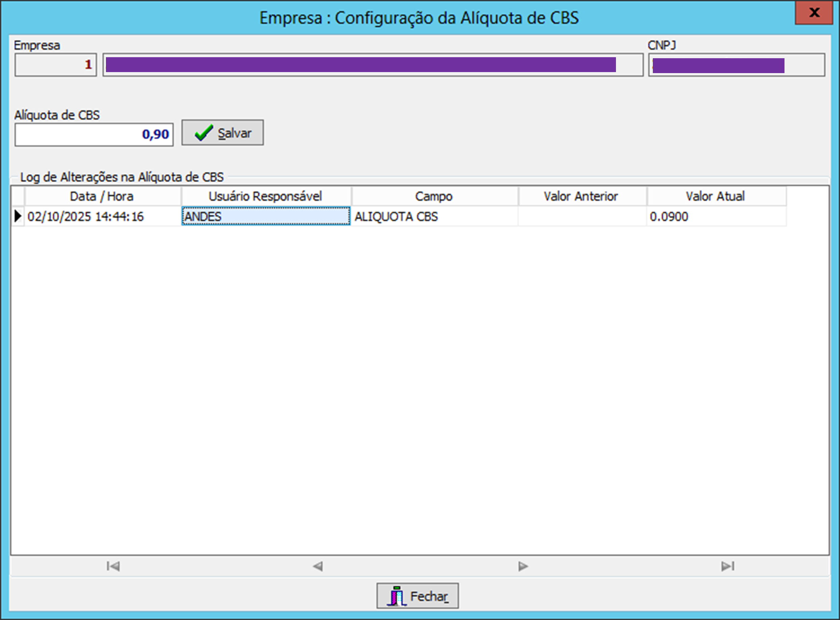Screen dimensions: 840x620
Task: Click the Data / Hora column header
Action: [x=102, y=196]
